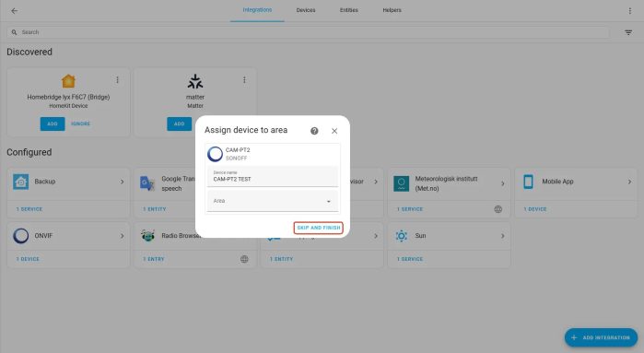This screenshot has width=644, height=353.
Task: Open Matter card three-dot menu
Action: (244, 79)
